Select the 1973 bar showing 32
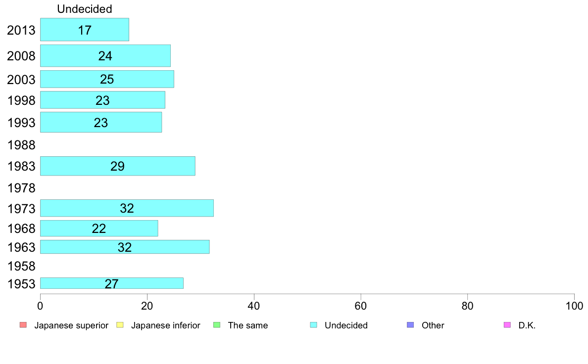This screenshot has width=588, height=364. tap(127, 208)
